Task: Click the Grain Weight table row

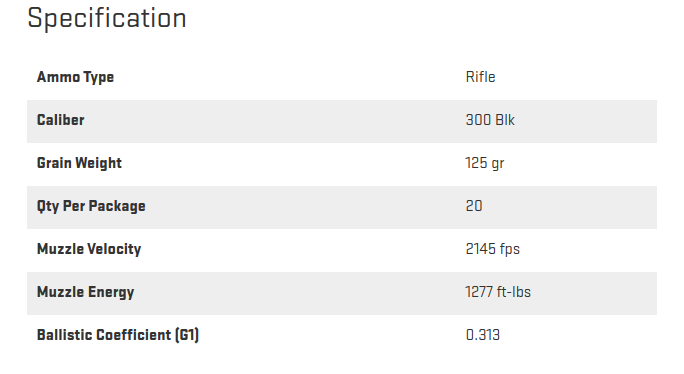Action: (x=342, y=165)
